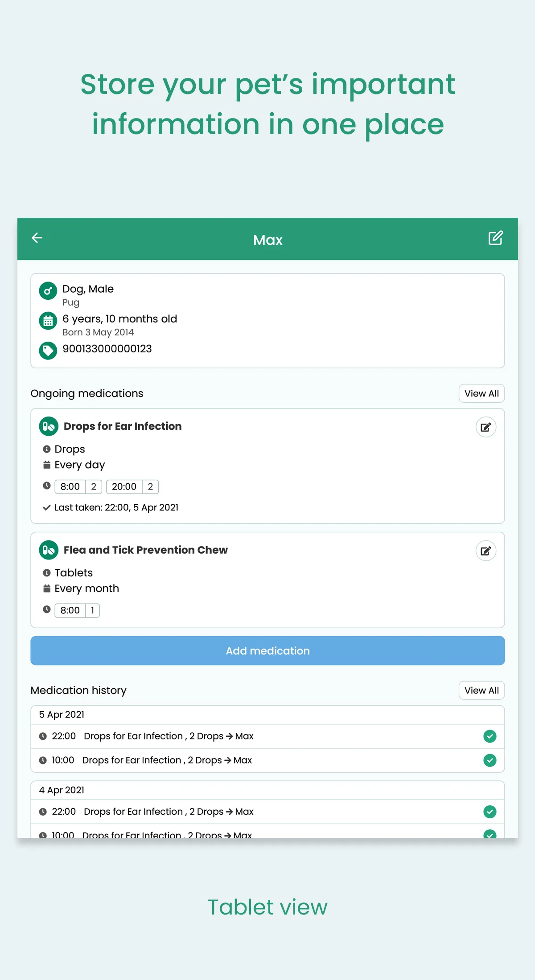Click the pill icon for Flea and Tick Prevention Chew
The width and height of the screenshot is (535, 980).
click(49, 550)
